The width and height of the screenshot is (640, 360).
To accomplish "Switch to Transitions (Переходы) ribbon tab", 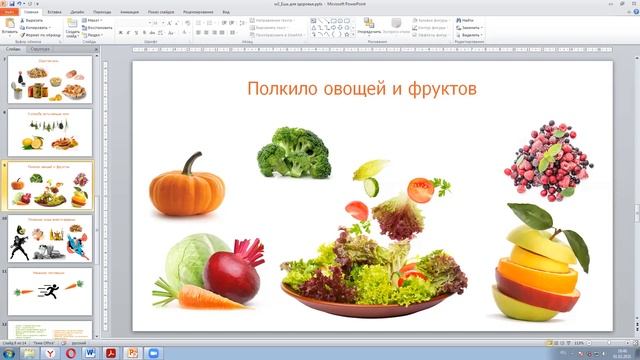I will pos(102,12).
